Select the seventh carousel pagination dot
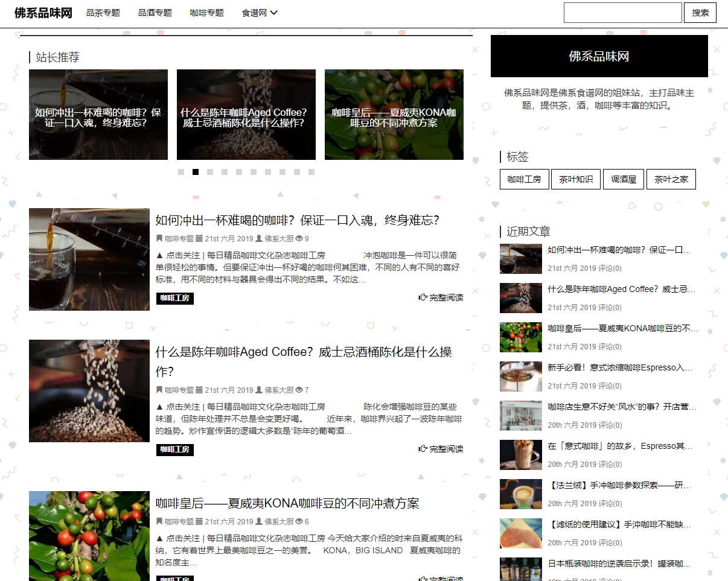This screenshot has height=581, width=728. click(268, 172)
